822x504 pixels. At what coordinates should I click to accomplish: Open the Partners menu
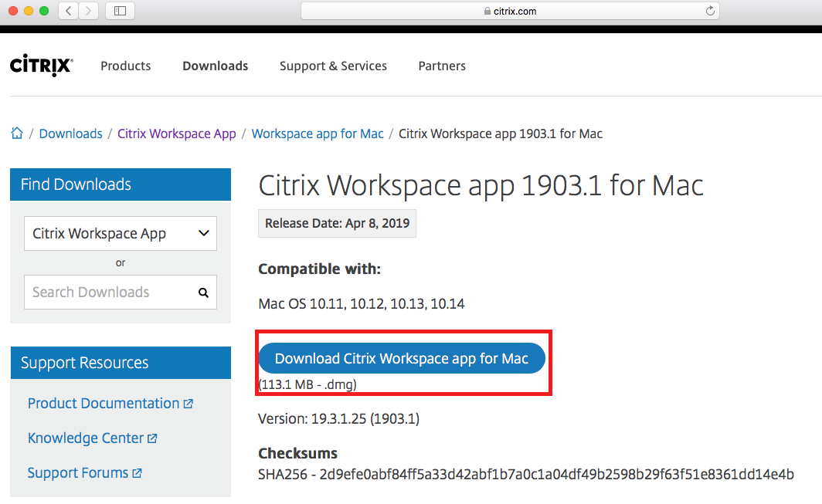442,66
